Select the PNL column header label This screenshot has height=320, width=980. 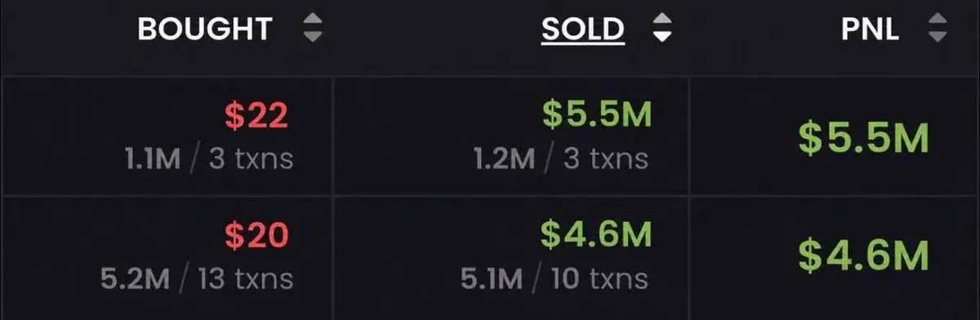pos(871,30)
